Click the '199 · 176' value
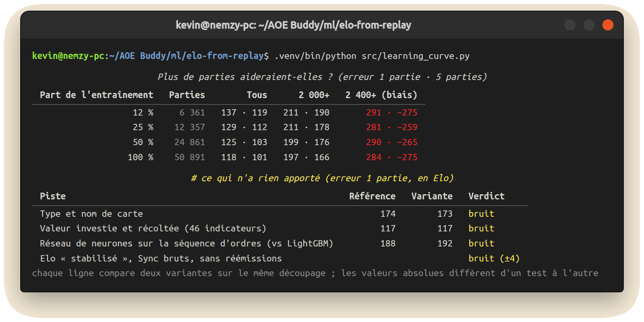This screenshot has height=322, width=644. point(306,142)
